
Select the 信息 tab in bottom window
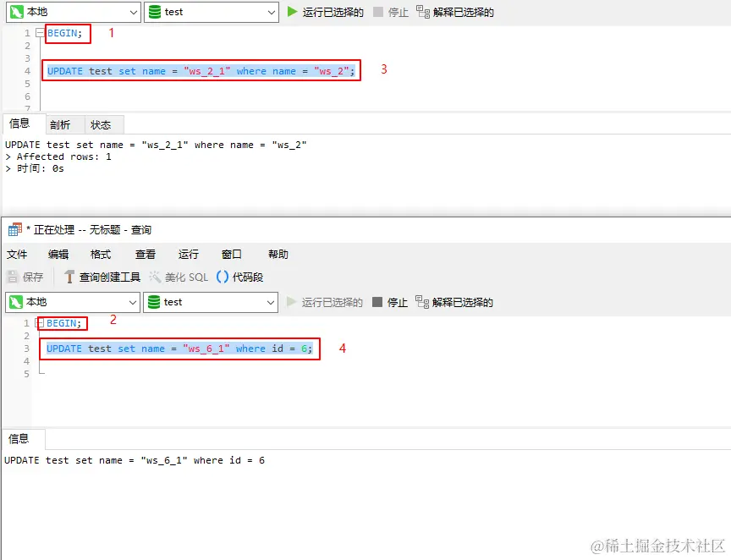[19, 439]
